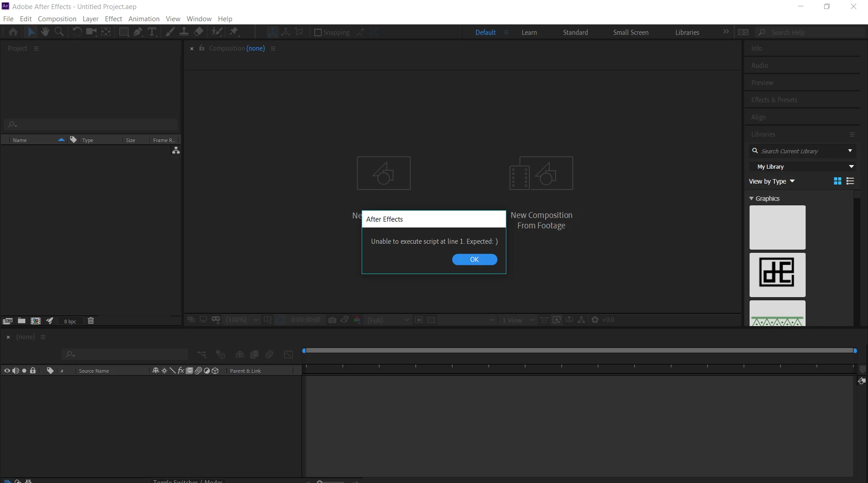Open the resolution (Full) dropdown
Screen dimensions: 868x483
click(388, 320)
